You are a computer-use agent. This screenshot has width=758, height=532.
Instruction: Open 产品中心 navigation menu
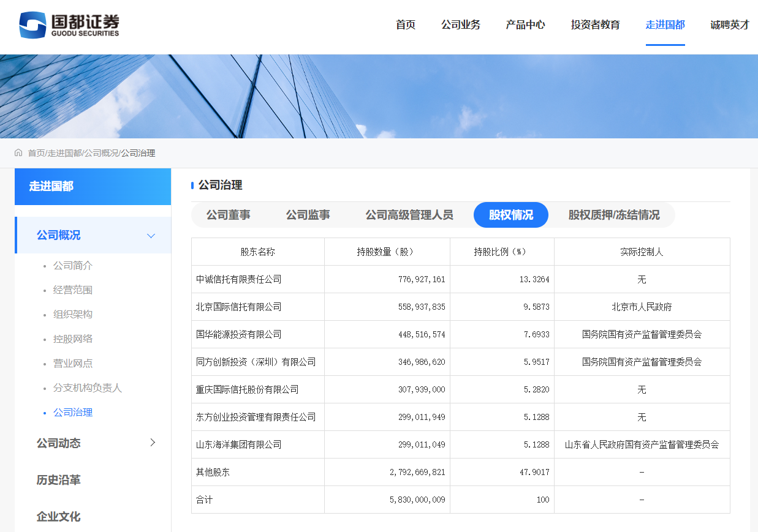click(525, 25)
